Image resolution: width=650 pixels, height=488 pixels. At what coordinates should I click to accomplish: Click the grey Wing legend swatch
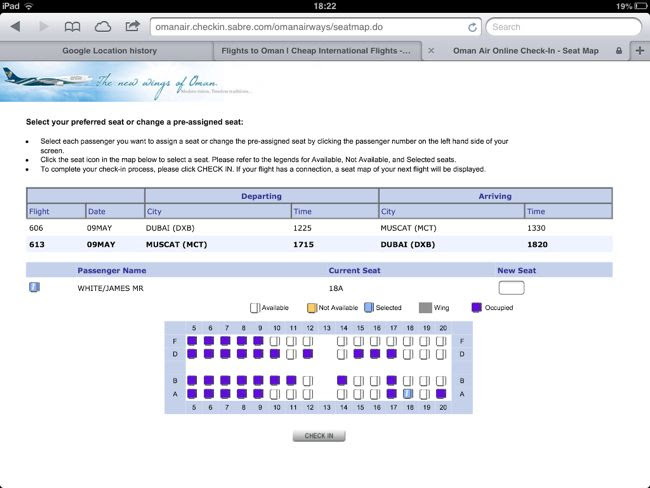425,308
